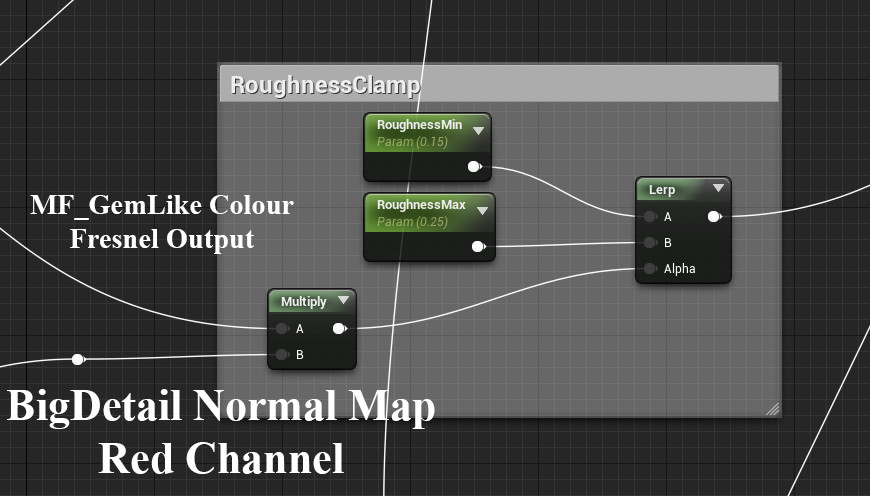This screenshot has width=870, height=496.
Task: Collapse the Lerp node with its arrow
Action: click(x=718, y=188)
